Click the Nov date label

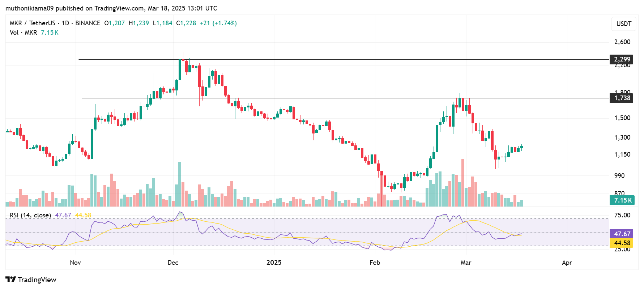(75, 263)
